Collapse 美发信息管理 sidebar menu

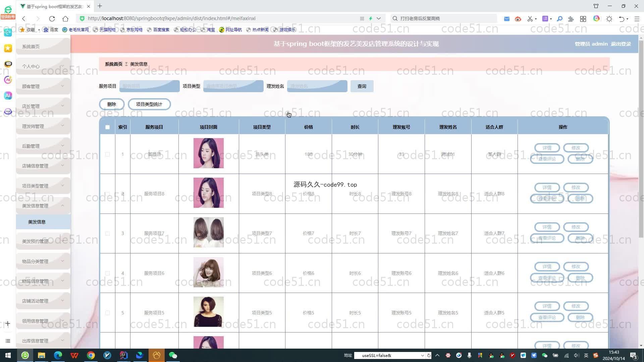pos(43,205)
